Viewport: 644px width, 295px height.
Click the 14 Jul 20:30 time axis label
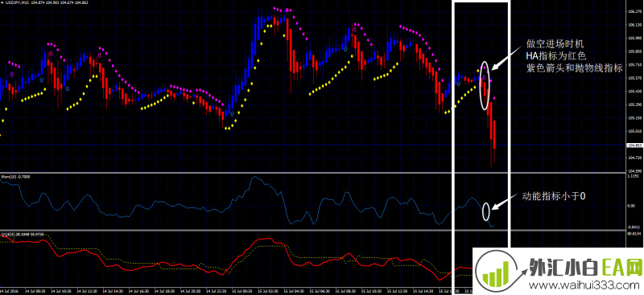point(191,291)
